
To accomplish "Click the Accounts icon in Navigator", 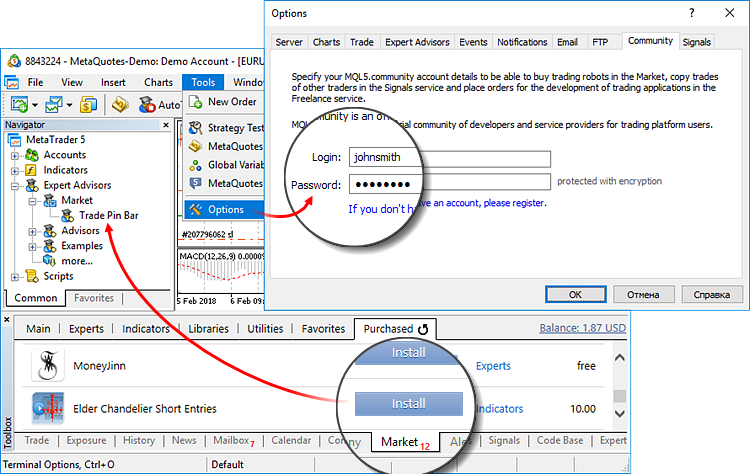I will (32, 154).
